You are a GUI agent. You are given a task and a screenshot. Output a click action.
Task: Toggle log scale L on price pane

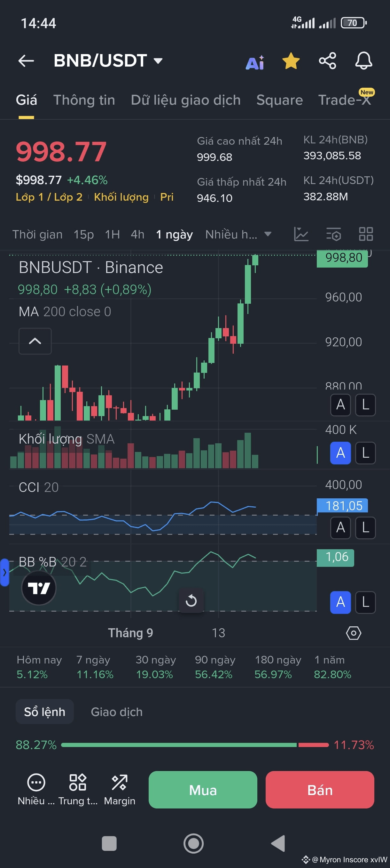(365, 405)
